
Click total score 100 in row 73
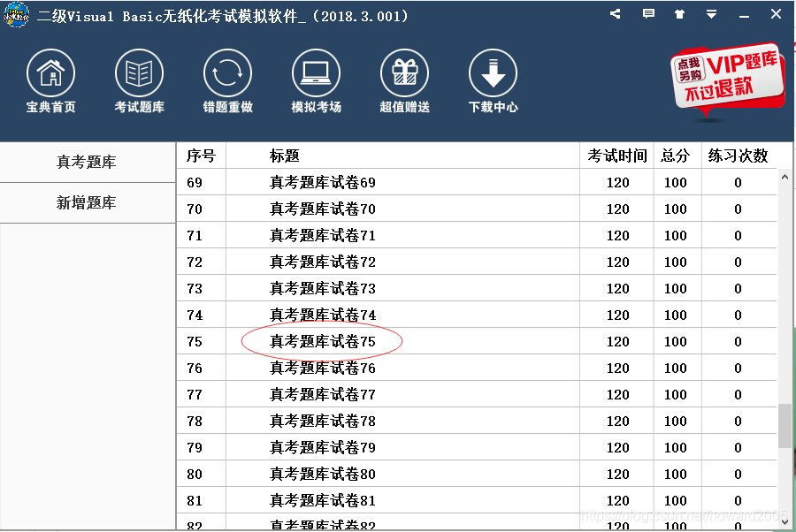coord(676,289)
